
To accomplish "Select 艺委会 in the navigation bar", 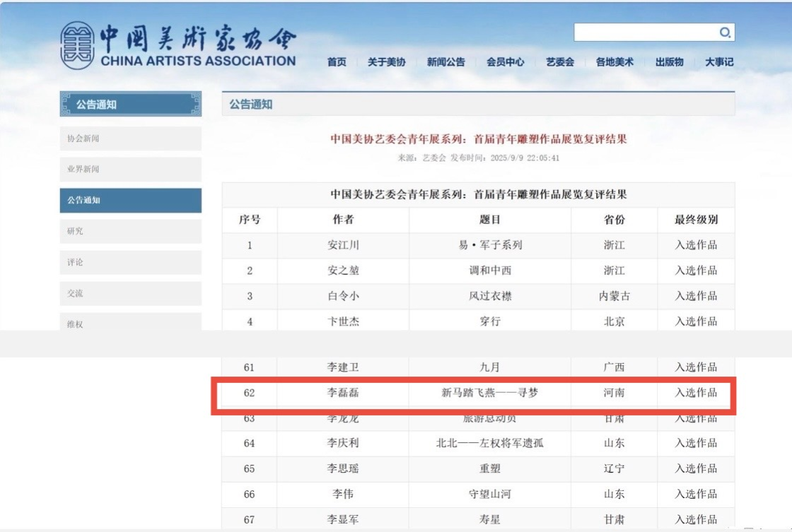I will click(x=559, y=62).
